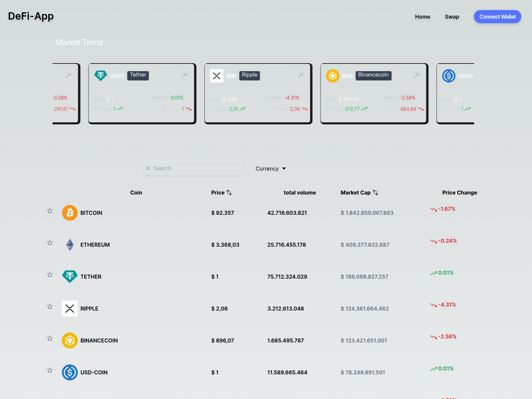Click the Ripple logo in table
This screenshot has height=399, width=532.
[x=70, y=309]
